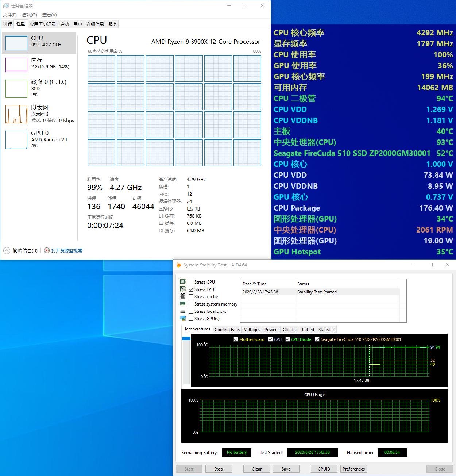456x476 pixels.
Task: Open the 选项(O) menu
Action: click(x=30, y=15)
